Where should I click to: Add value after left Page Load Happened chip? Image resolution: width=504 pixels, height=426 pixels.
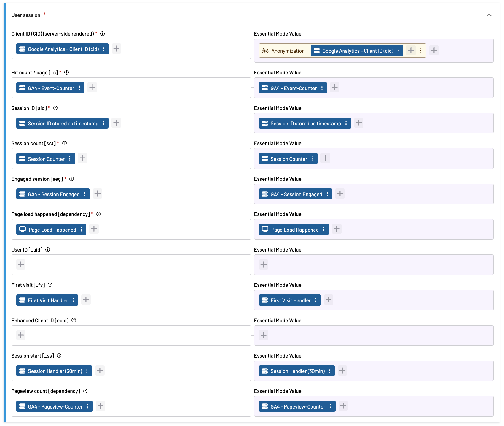click(94, 229)
